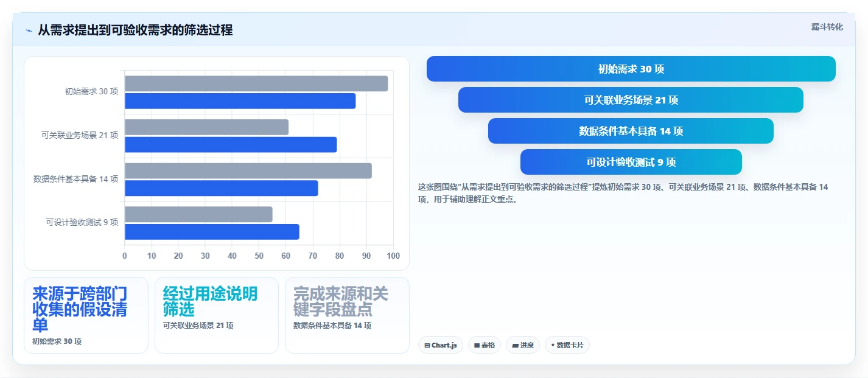The height and width of the screenshot is (378, 868).
Task: Click the lightning icon beside the title
Action: click(x=29, y=30)
